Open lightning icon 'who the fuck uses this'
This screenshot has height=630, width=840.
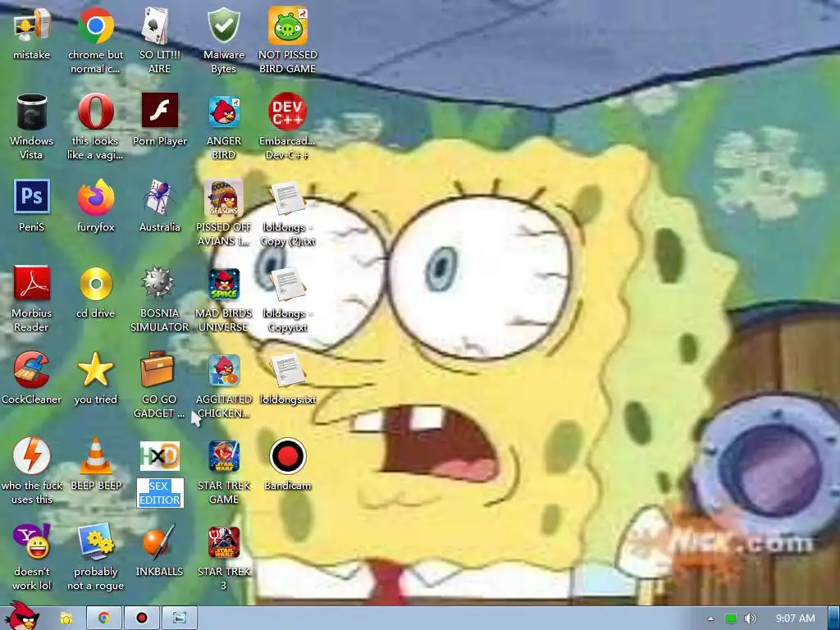(31, 471)
